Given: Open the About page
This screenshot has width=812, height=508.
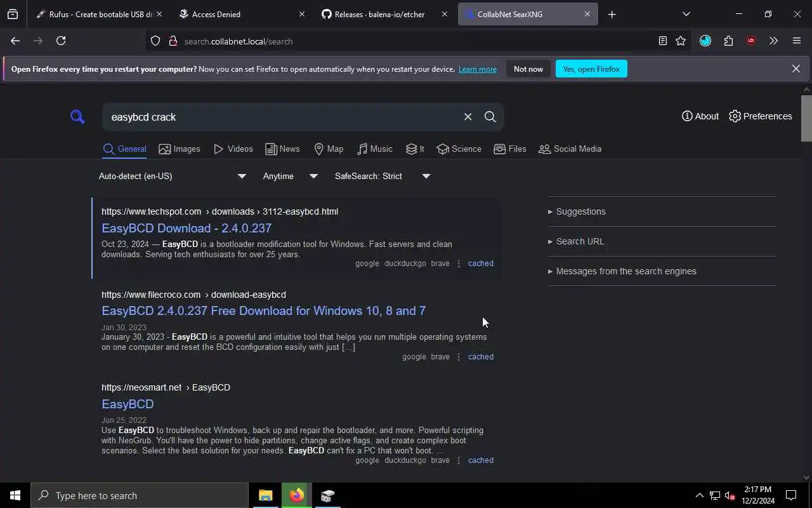Looking at the screenshot, I should [700, 116].
